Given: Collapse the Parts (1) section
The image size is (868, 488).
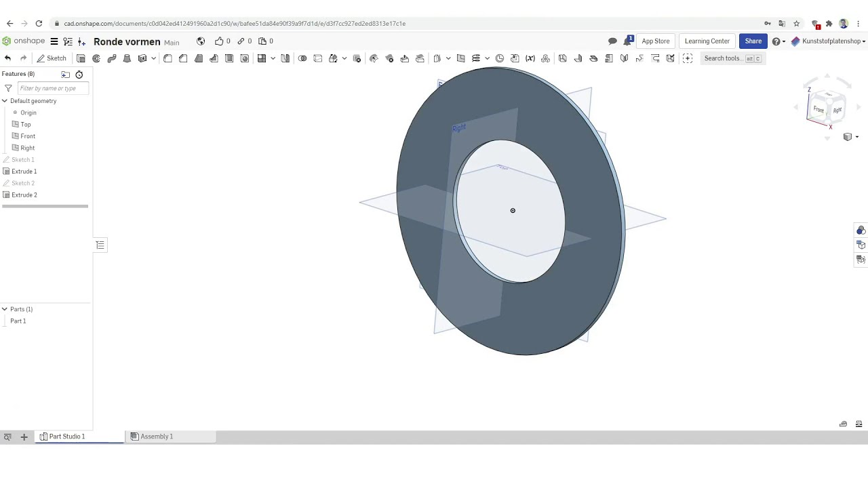Looking at the screenshot, I should point(5,309).
